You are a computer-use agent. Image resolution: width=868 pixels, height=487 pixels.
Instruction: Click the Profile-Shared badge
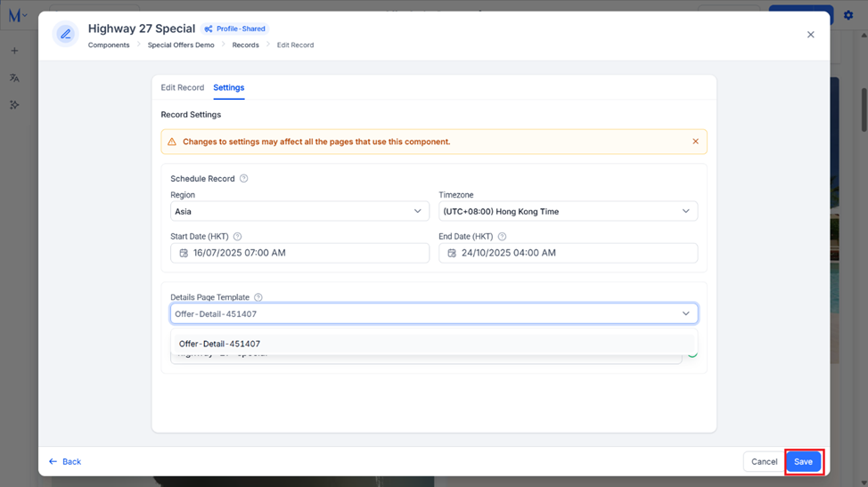pos(235,28)
